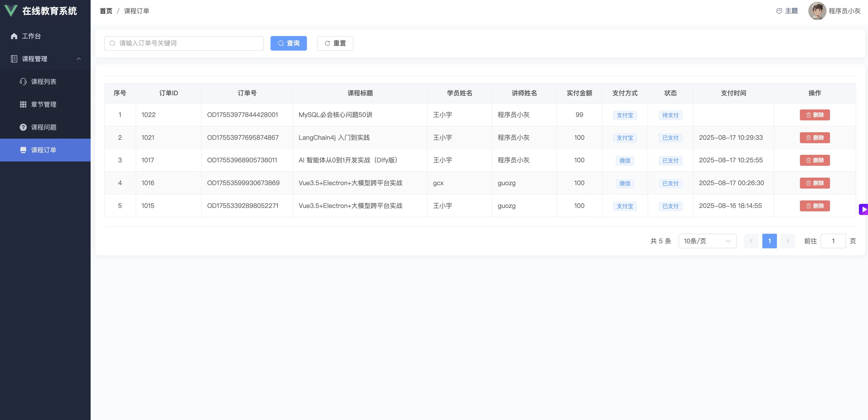Open 课程问题 question mark item
Image resolution: width=868 pixels, height=420 pixels.
click(43, 127)
